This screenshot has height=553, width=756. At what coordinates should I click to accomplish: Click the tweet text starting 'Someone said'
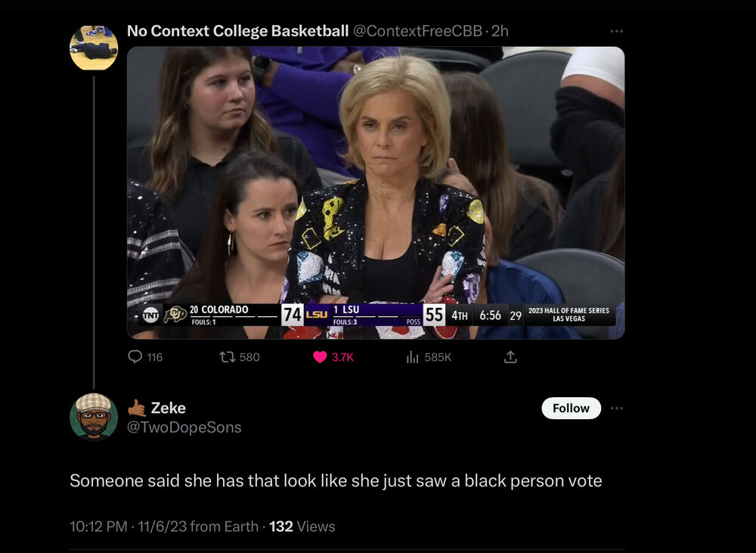point(336,481)
